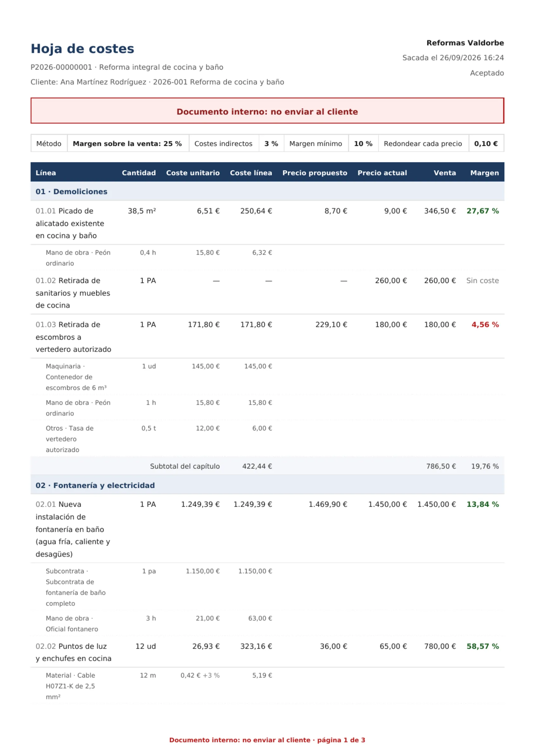Click the red '4,56 %' margin value
This screenshot has height=756, width=535.
(485, 324)
